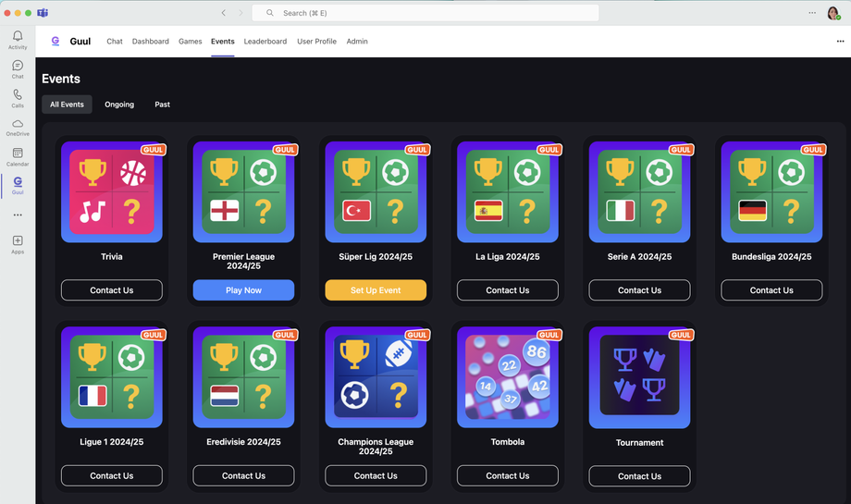This screenshot has width=851, height=504.
Task: Click the Microsoft Teams logo icon
Action: (43, 13)
